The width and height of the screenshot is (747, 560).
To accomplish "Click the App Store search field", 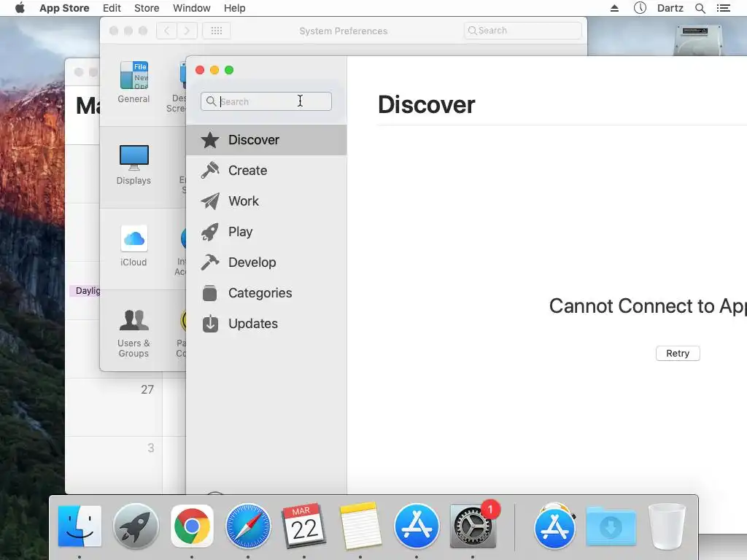I will point(266,101).
